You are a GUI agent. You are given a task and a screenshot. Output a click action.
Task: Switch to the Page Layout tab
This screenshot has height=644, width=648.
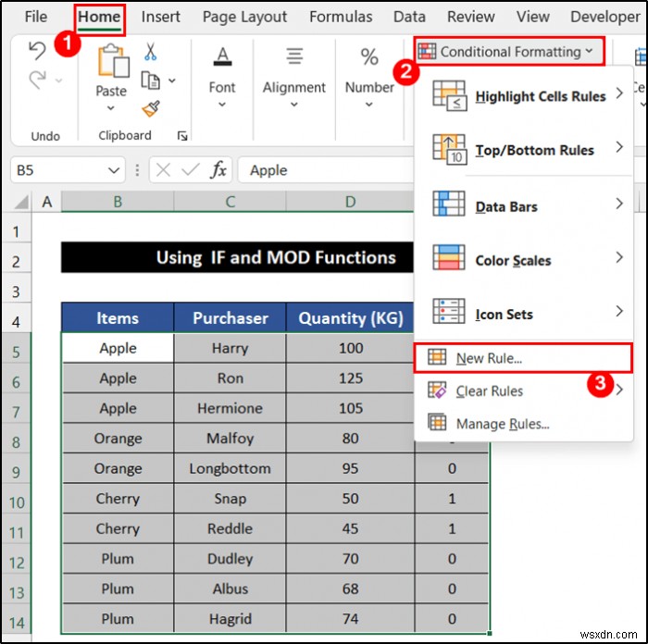click(x=244, y=17)
